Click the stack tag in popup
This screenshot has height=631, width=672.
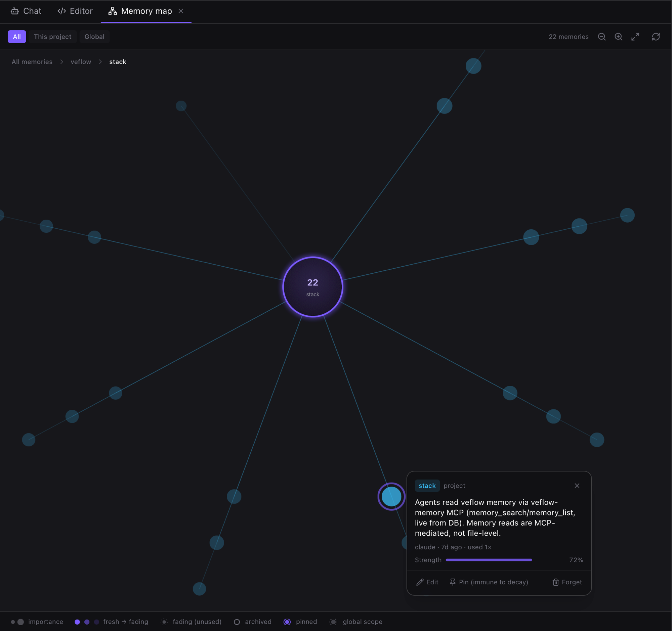[427, 485]
